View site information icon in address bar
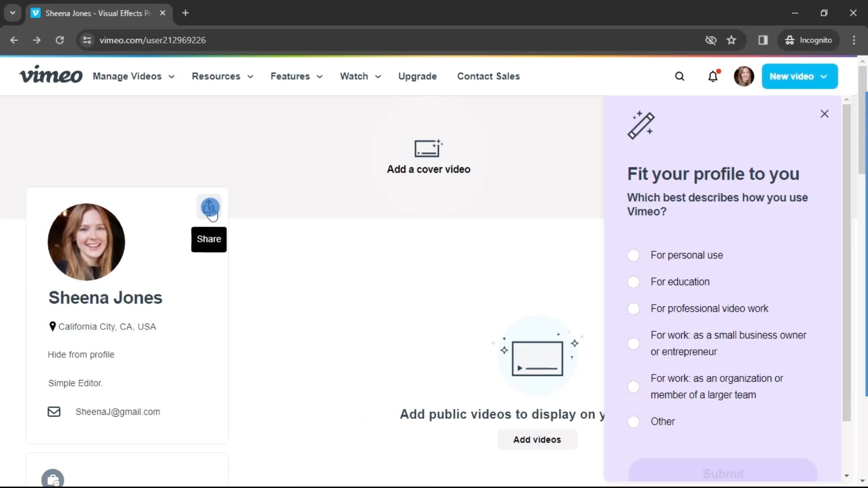 tap(87, 40)
